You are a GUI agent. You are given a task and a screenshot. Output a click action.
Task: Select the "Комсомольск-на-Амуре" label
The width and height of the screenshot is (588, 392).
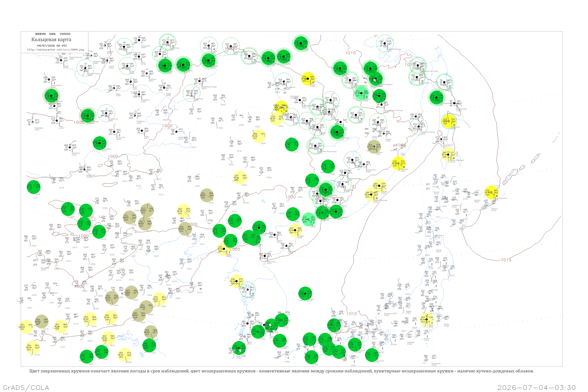click(x=393, y=110)
